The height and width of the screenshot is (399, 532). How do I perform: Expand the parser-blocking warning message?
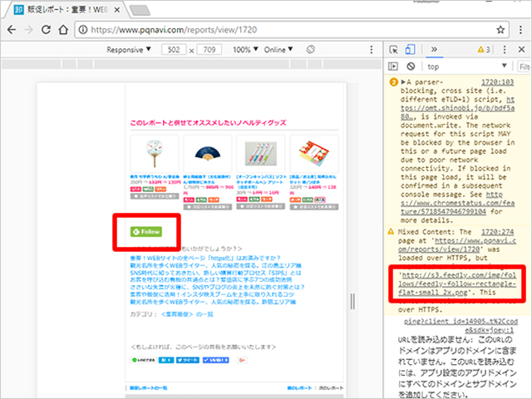point(403,82)
